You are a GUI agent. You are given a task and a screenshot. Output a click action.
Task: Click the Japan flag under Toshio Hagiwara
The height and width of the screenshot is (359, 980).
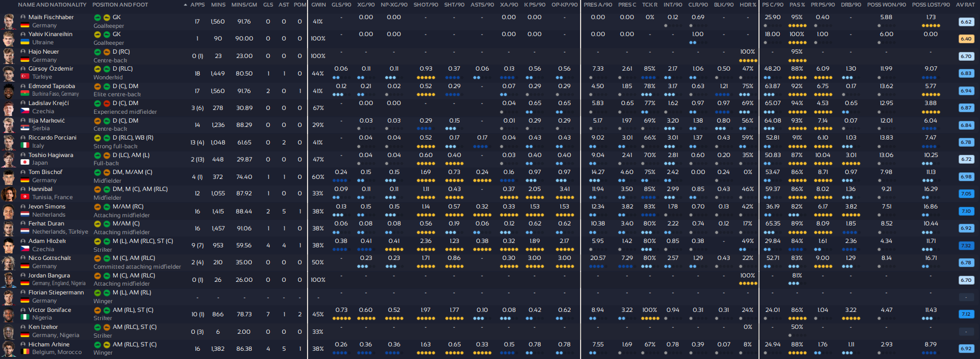click(x=25, y=163)
